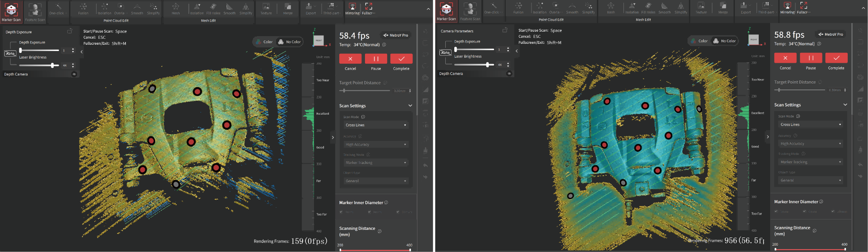
Task: Click the Fusion tool in the left window
Action: [x=83, y=8]
